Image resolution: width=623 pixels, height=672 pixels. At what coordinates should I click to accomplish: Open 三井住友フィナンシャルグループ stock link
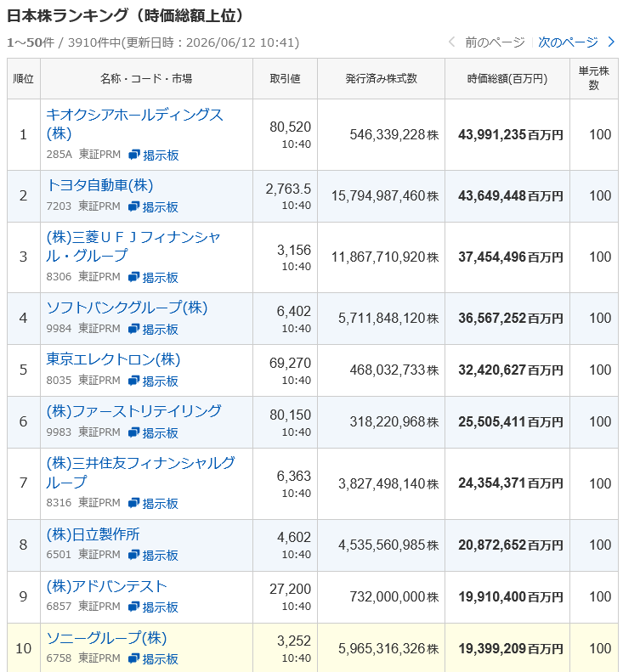click(x=140, y=472)
